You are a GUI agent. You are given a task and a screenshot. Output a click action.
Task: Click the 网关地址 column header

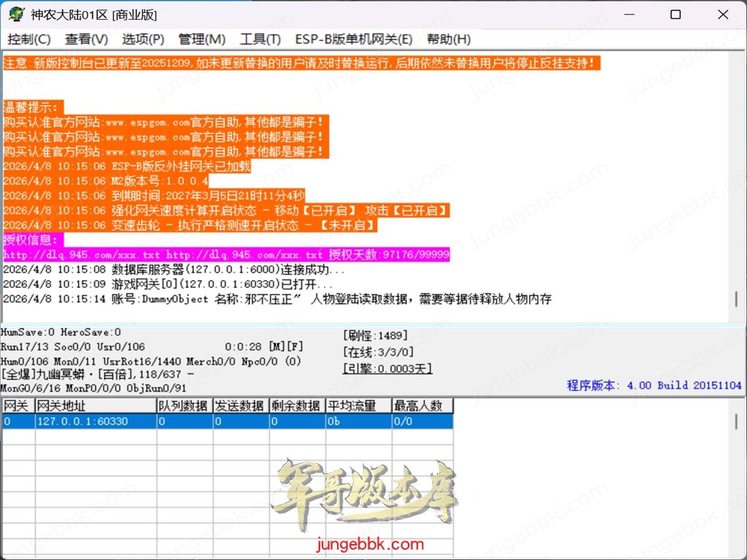tap(95, 406)
